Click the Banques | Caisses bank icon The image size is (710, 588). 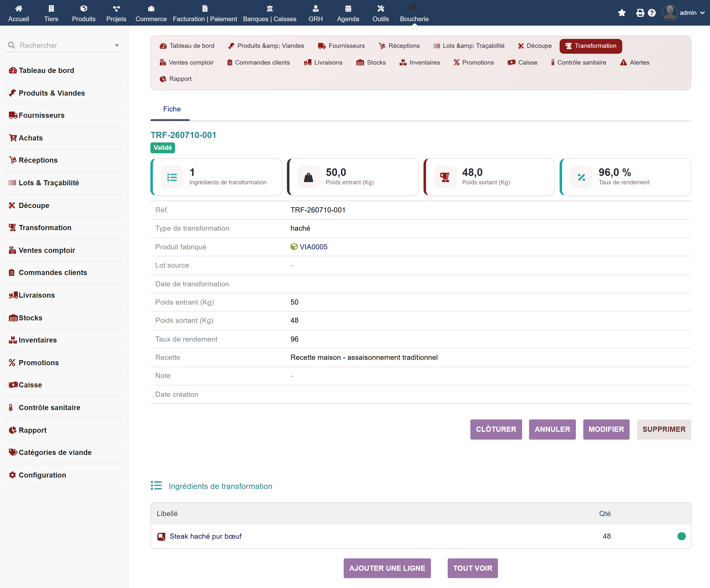pos(269,8)
